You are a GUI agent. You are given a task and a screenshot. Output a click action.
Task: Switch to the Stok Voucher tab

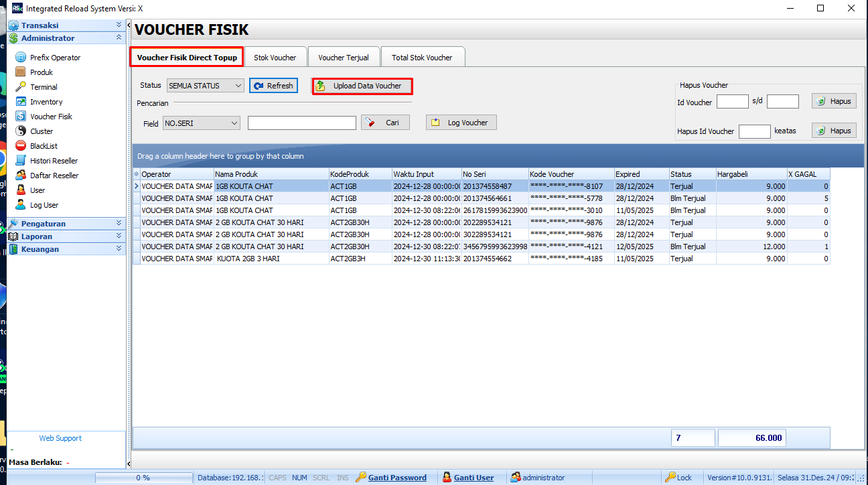tap(275, 57)
